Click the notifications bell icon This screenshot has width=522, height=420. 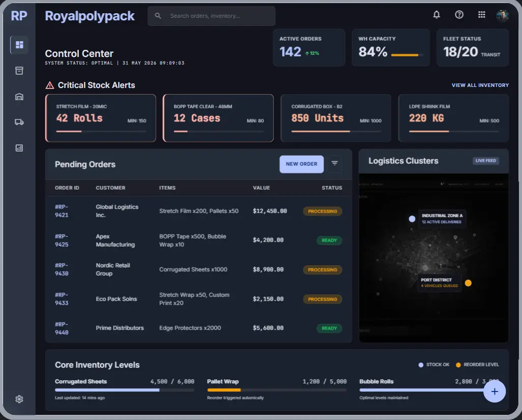pos(437,15)
